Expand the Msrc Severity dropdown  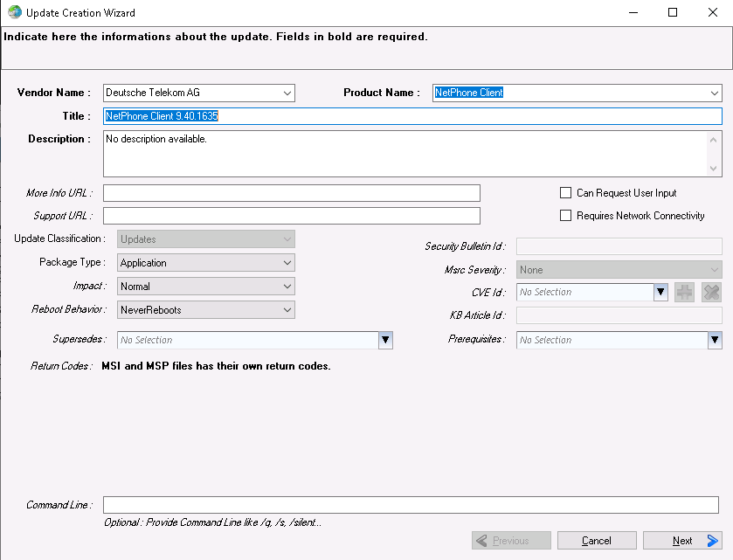[619, 270]
